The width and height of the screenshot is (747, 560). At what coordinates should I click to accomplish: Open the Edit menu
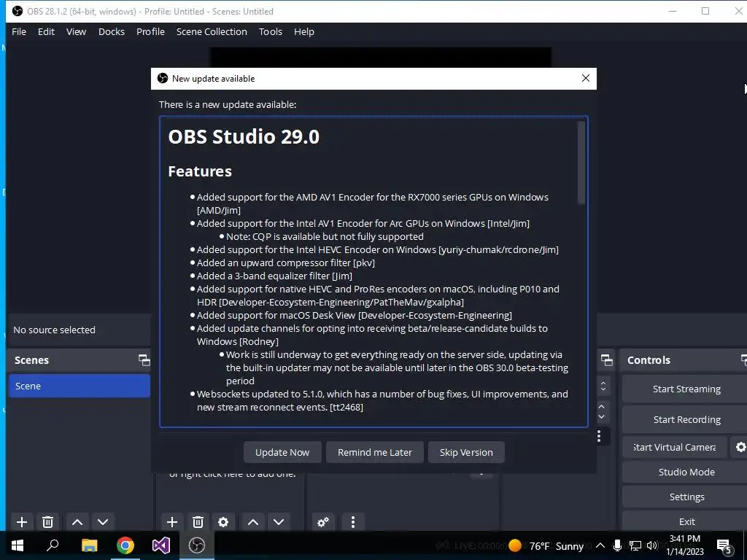pyautogui.click(x=46, y=31)
